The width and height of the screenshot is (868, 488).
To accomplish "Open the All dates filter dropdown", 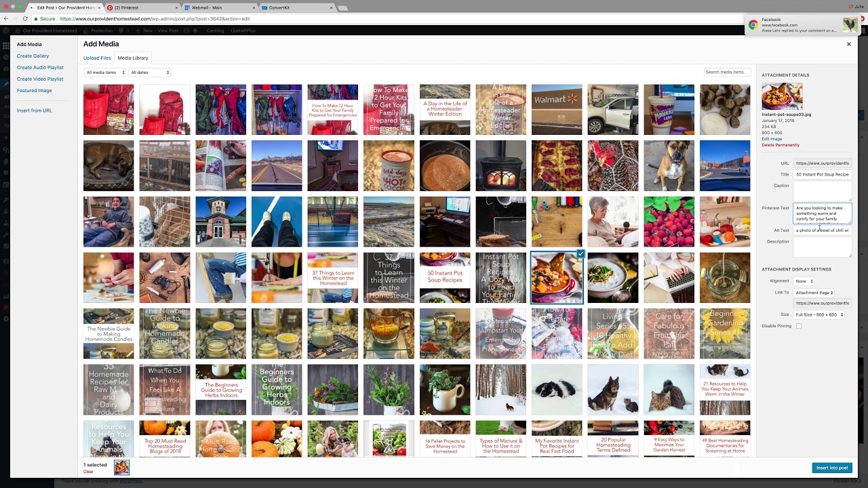I will pyautogui.click(x=150, y=73).
